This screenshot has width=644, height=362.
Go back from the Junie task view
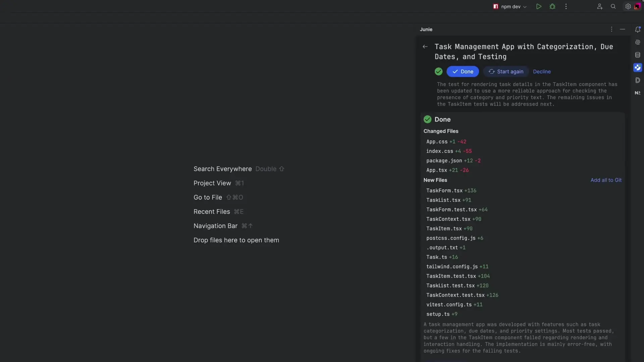click(425, 47)
